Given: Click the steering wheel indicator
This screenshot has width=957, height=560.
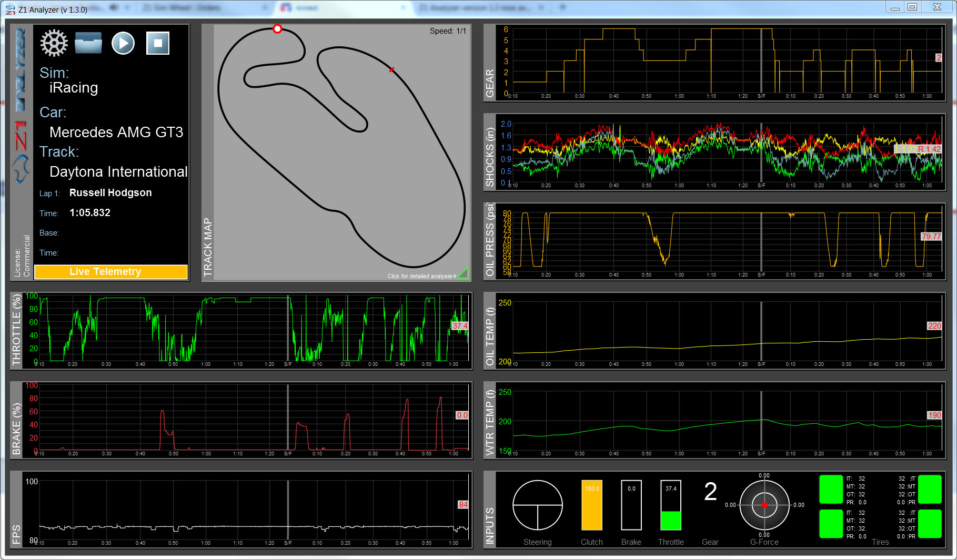Looking at the screenshot, I should pos(538,505).
